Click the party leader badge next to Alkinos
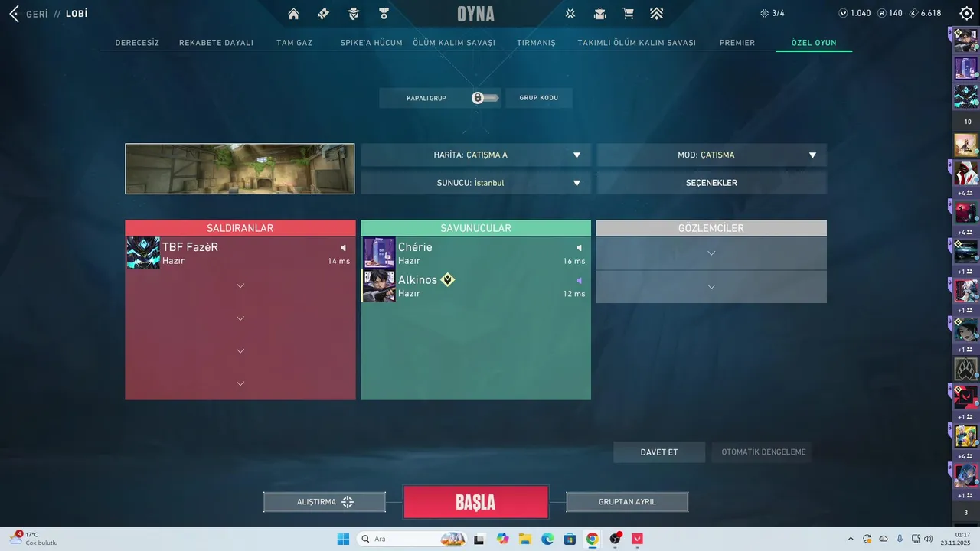The width and height of the screenshot is (980, 551). pos(448,280)
